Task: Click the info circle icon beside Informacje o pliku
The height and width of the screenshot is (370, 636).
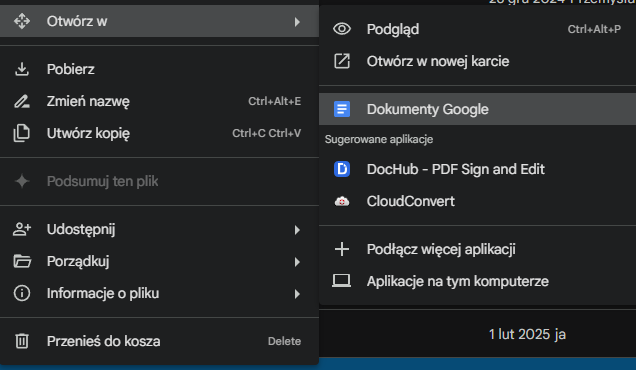Action: [x=22, y=293]
